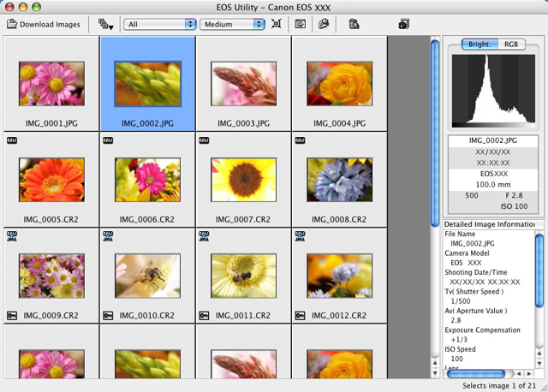Click the protect key icon beside IMG_0010.CR2
The height and width of the screenshot is (392, 548).
click(x=108, y=316)
